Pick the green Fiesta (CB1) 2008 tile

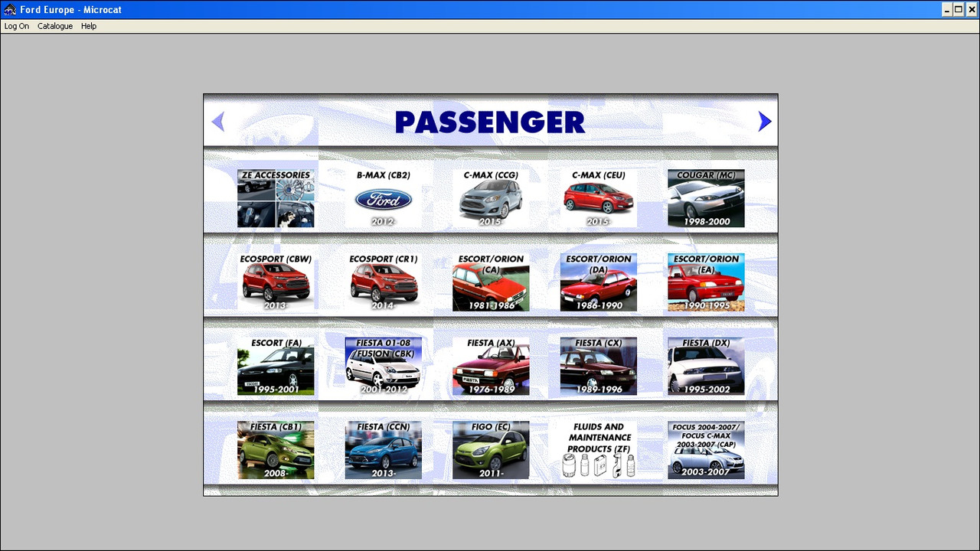click(276, 450)
